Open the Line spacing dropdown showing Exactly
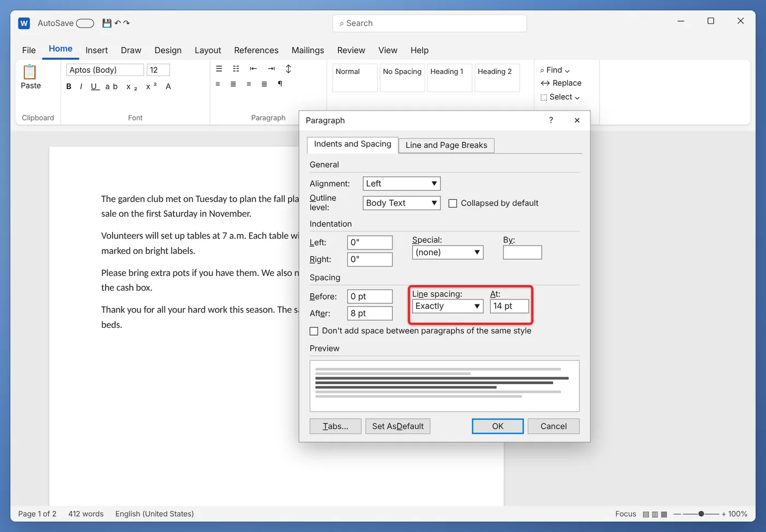766x532 pixels. pyautogui.click(x=448, y=306)
